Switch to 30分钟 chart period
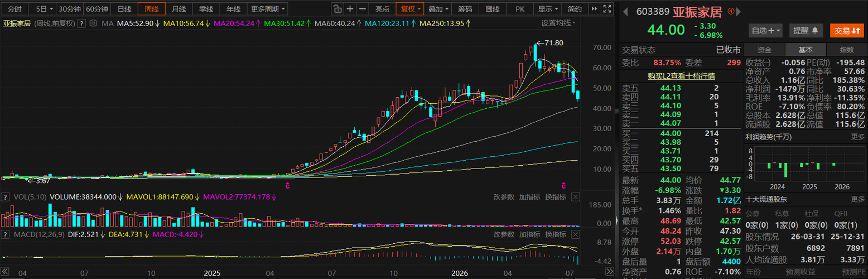 tap(70, 9)
